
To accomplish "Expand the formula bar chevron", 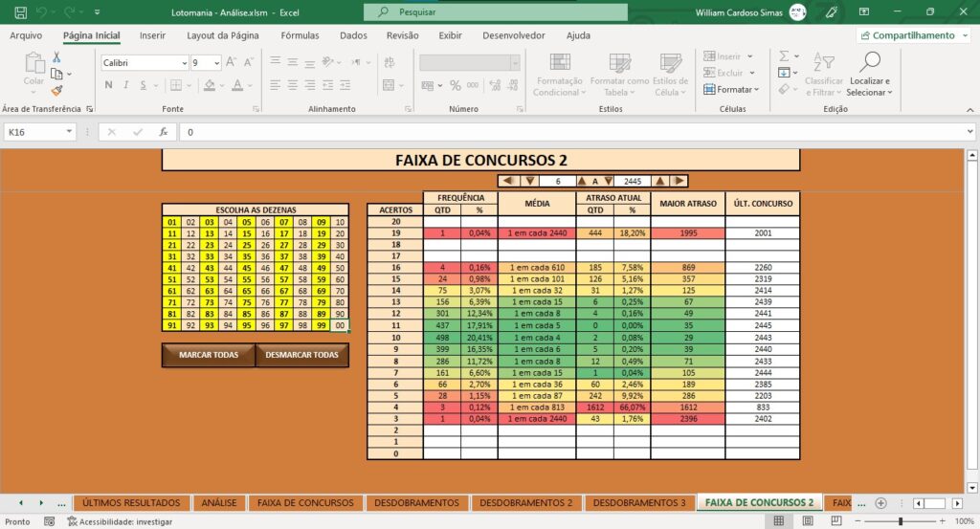I will [970, 132].
